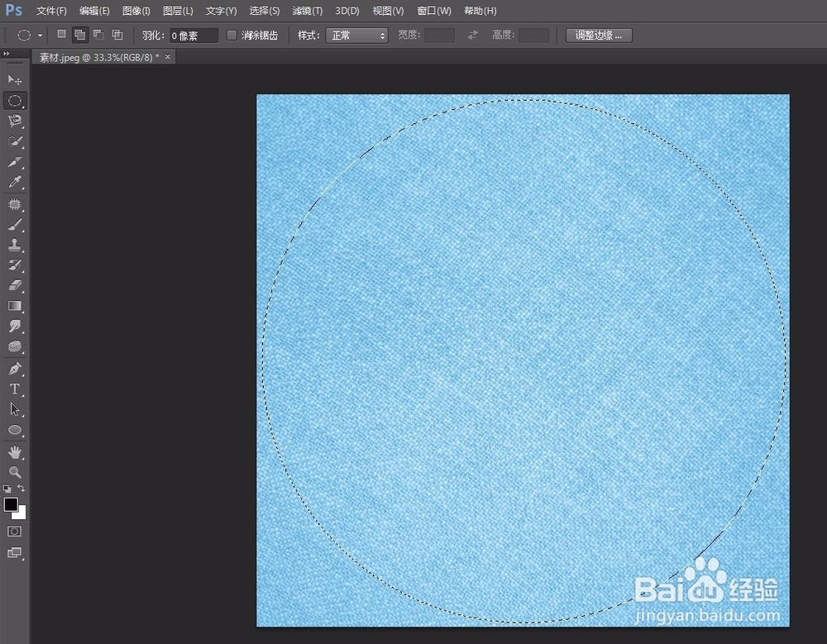The width and height of the screenshot is (827, 644).
Task: Select the Smudge tool
Action: (15, 326)
